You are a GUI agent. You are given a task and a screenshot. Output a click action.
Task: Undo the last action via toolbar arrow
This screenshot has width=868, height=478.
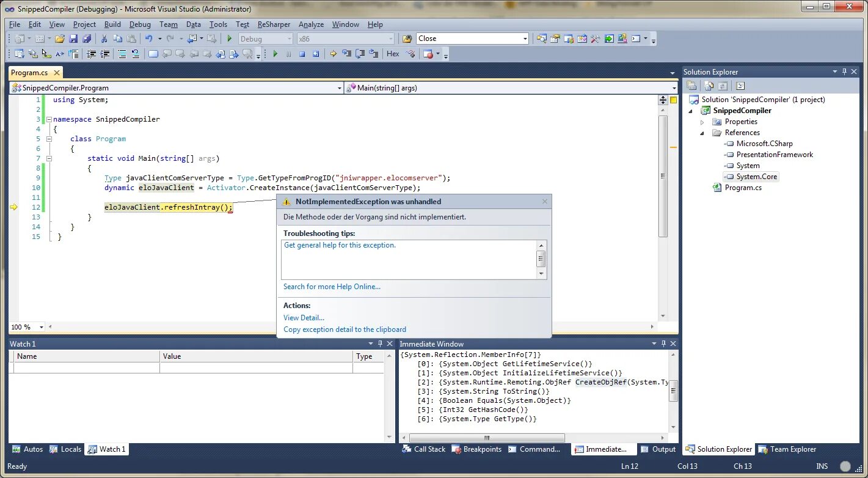click(x=148, y=39)
